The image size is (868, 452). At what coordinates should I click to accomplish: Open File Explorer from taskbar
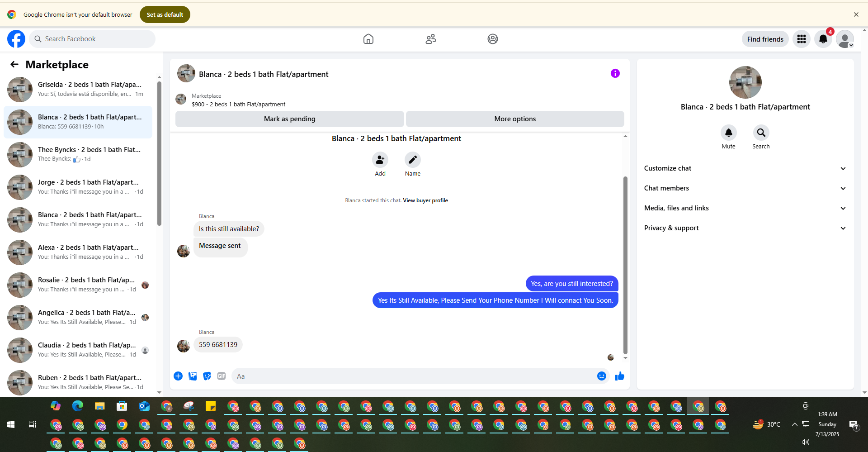coord(100,406)
